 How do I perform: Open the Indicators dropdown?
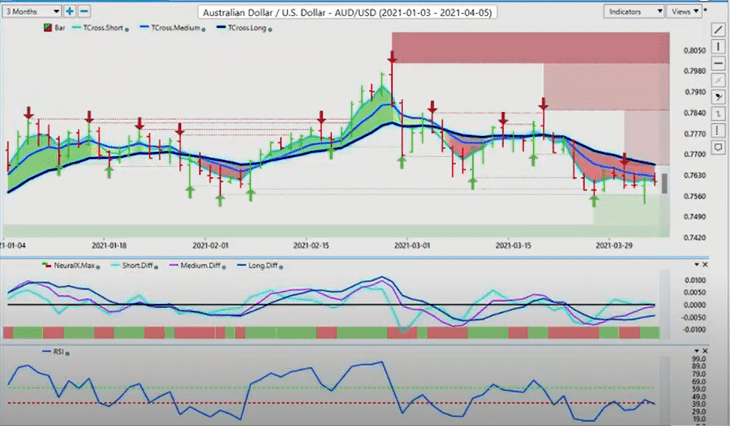pos(634,11)
